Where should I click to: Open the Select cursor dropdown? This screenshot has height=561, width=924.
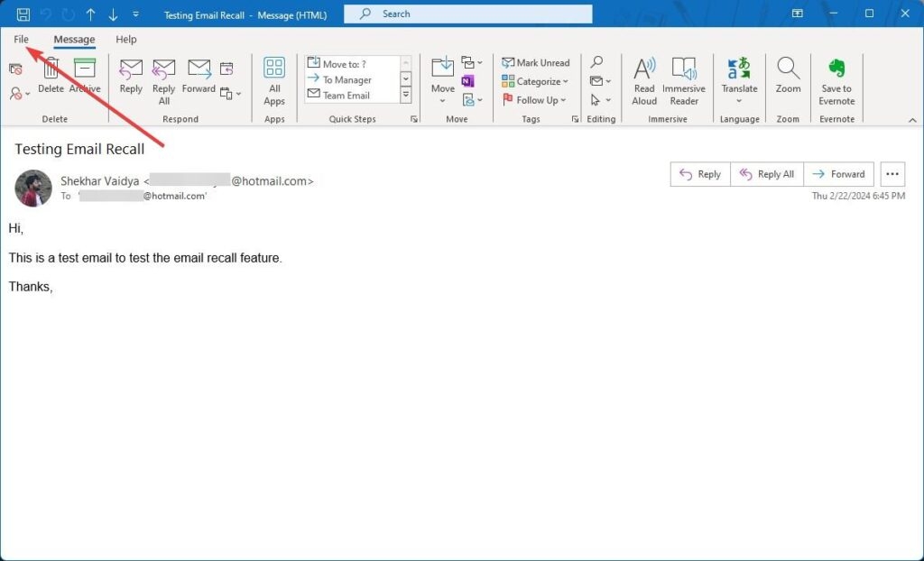600,99
